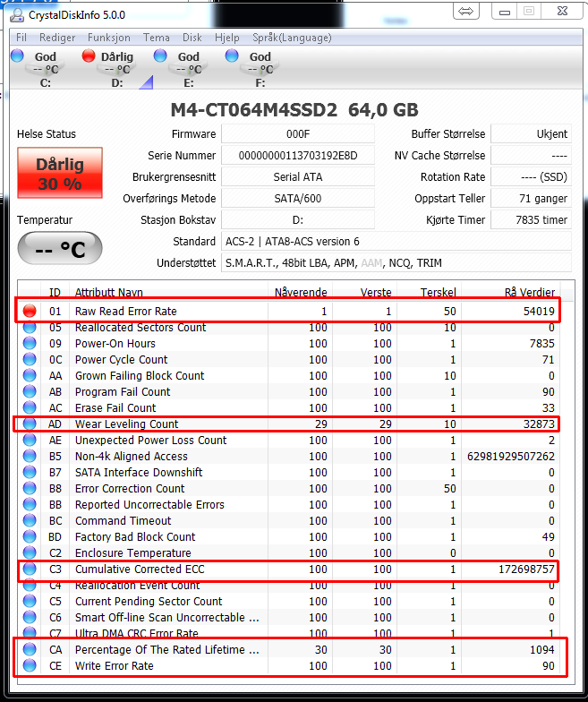Click the status orb for Factory Bad Block Count
The image size is (588, 702).
click(x=30, y=536)
